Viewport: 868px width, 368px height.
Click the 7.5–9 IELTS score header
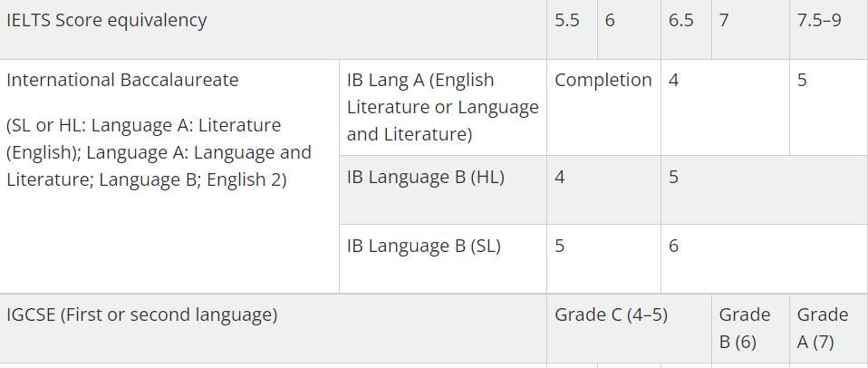click(x=828, y=29)
